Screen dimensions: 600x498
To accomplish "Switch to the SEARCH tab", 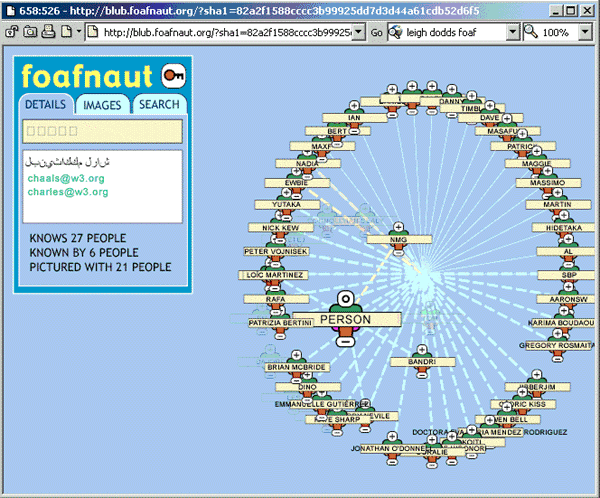I will click(x=159, y=104).
